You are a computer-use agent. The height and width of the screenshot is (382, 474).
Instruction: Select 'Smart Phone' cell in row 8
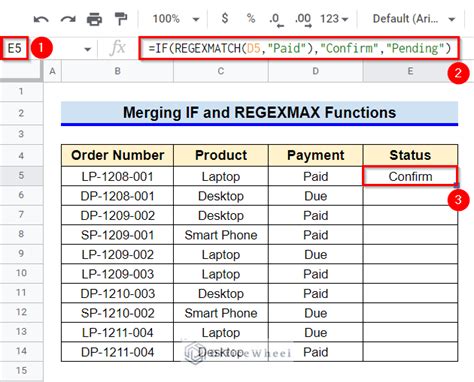pos(221,235)
